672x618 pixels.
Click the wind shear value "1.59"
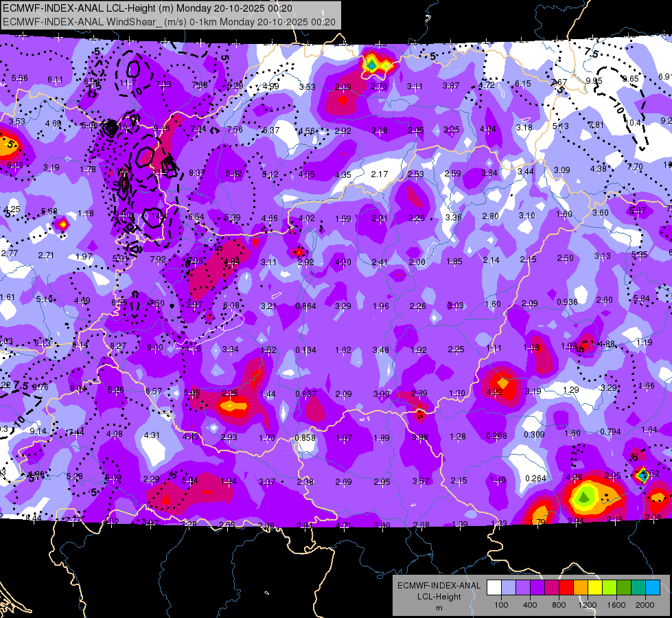click(343, 219)
